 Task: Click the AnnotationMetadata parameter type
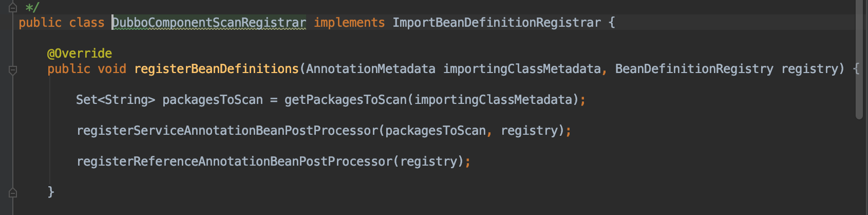tap(370, 69)
